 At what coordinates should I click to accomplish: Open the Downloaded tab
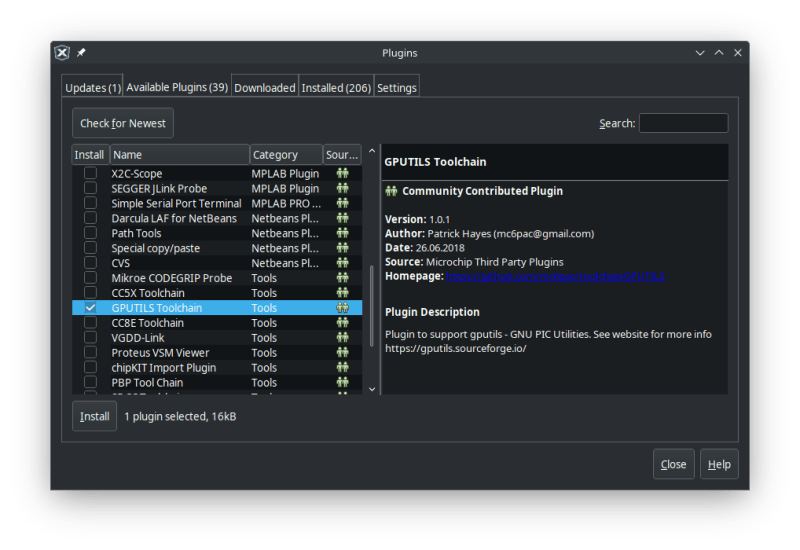265,88
